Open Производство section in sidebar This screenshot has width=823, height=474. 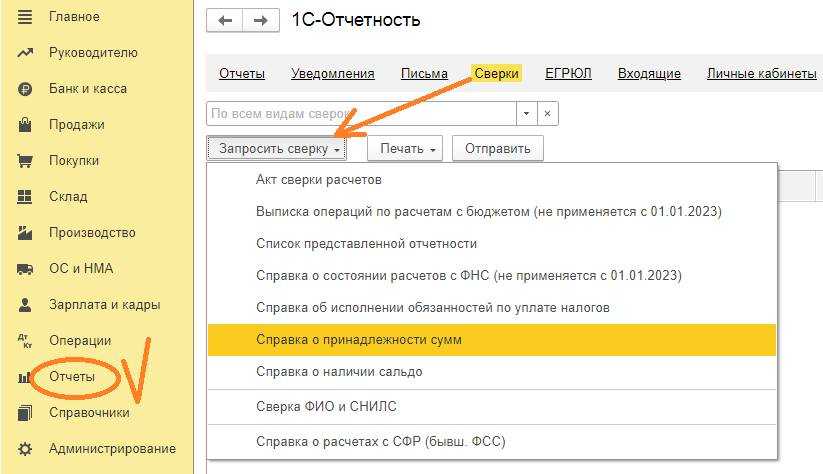(x=92, y=233)
